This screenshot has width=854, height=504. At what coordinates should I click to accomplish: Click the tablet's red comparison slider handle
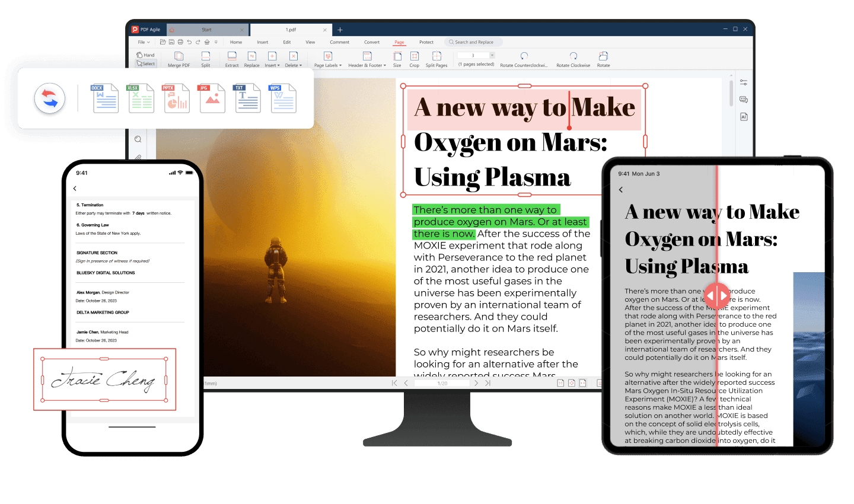click(x=717, y=295)
